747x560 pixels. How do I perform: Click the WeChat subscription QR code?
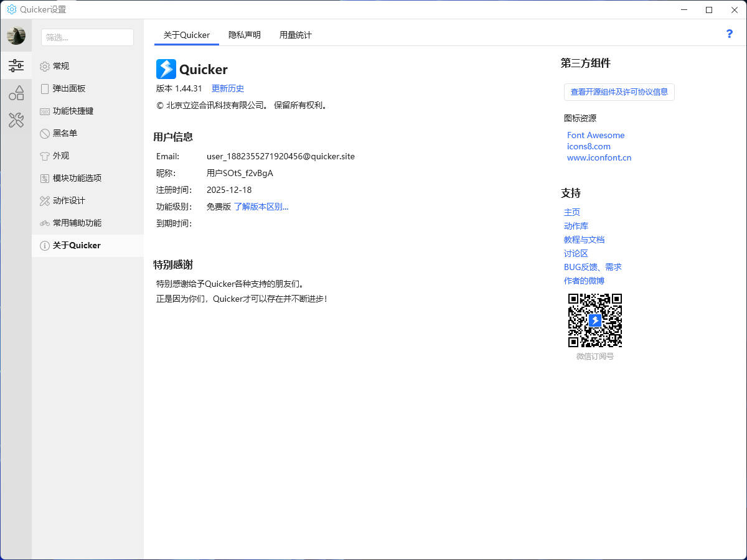coord(594,320)
